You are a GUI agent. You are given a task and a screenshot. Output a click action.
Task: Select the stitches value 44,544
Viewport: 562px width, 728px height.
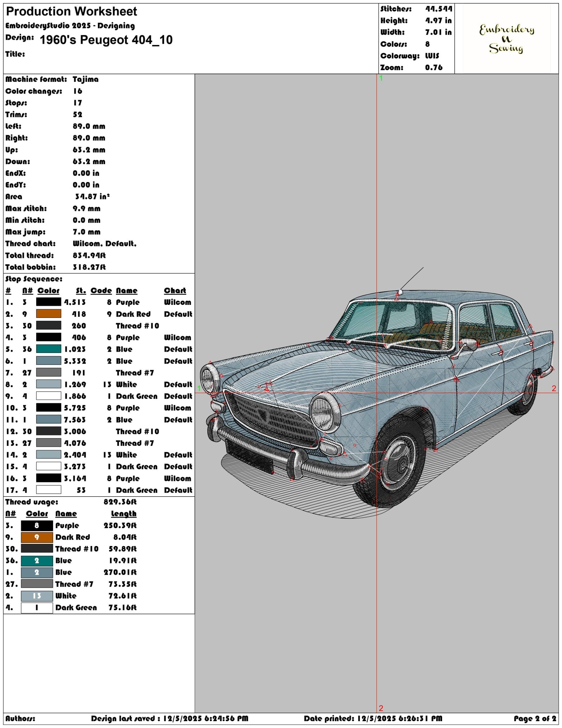coord(439,9)
